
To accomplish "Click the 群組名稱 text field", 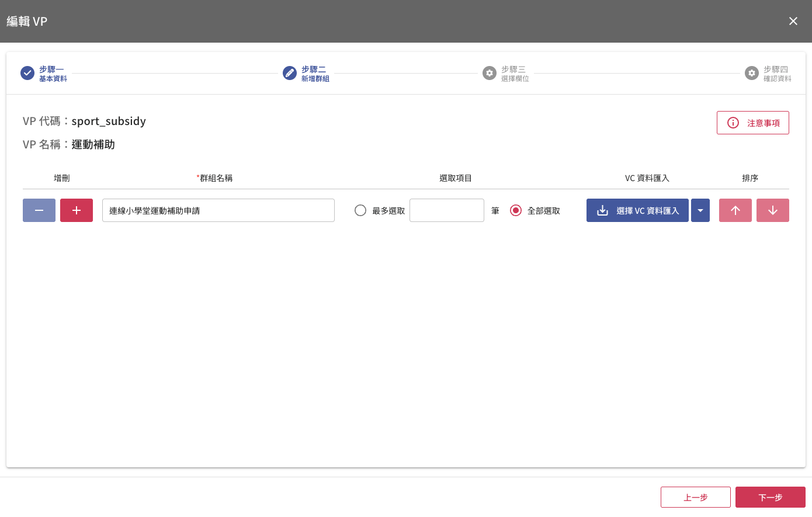I will [x=218, y=210].
